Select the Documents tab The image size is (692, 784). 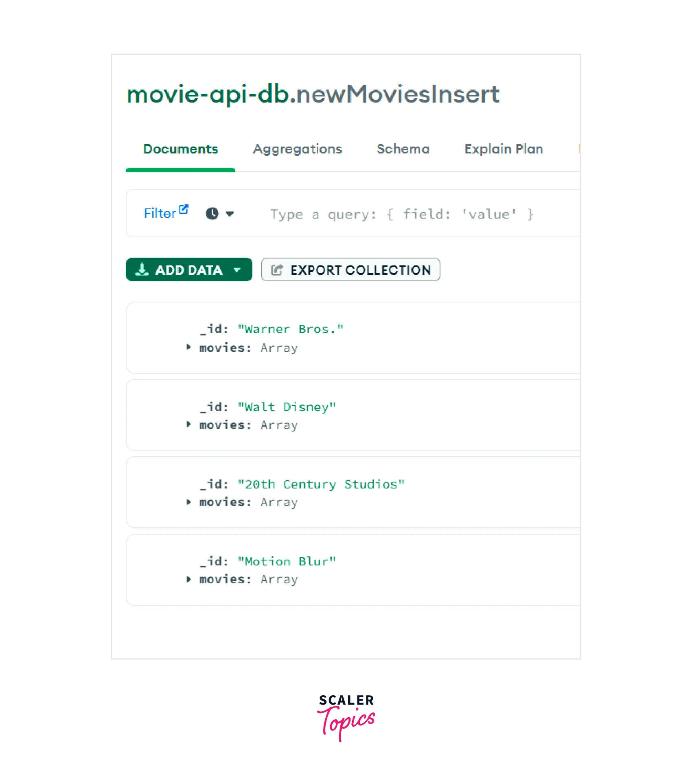pyautogui.click(x=180, y=149)
